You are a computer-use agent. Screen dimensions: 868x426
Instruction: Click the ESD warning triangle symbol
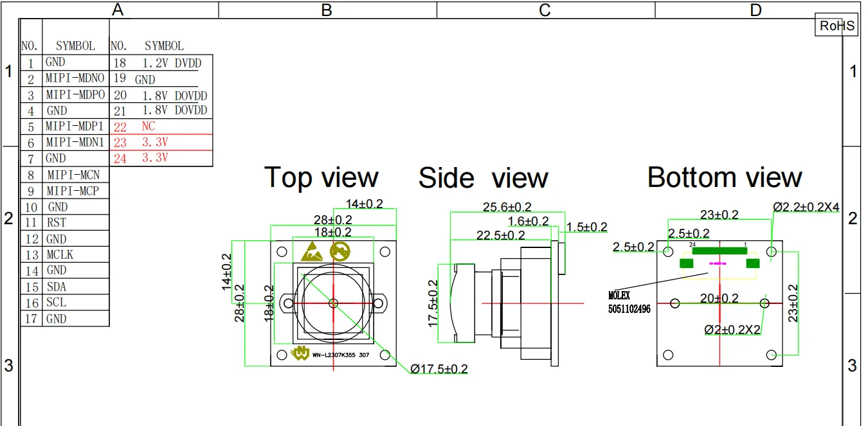coord(311,251)
